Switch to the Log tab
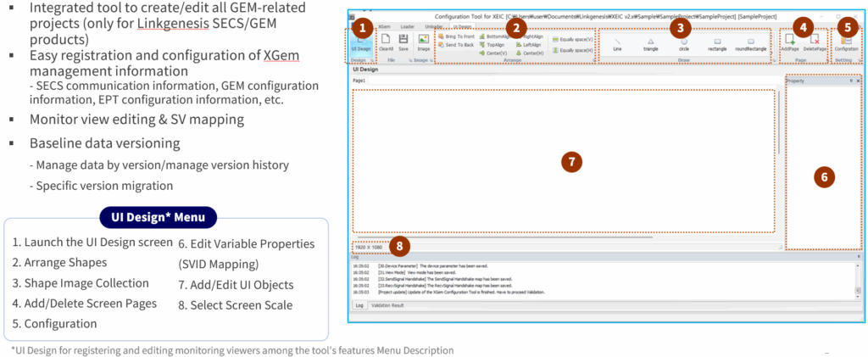Viewport: 868px width, 357px height. point(359,305)
